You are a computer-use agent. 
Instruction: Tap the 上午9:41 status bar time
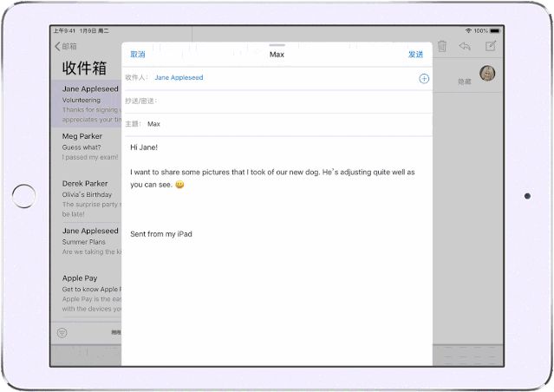pyautogui.click(x=64, y=31)
